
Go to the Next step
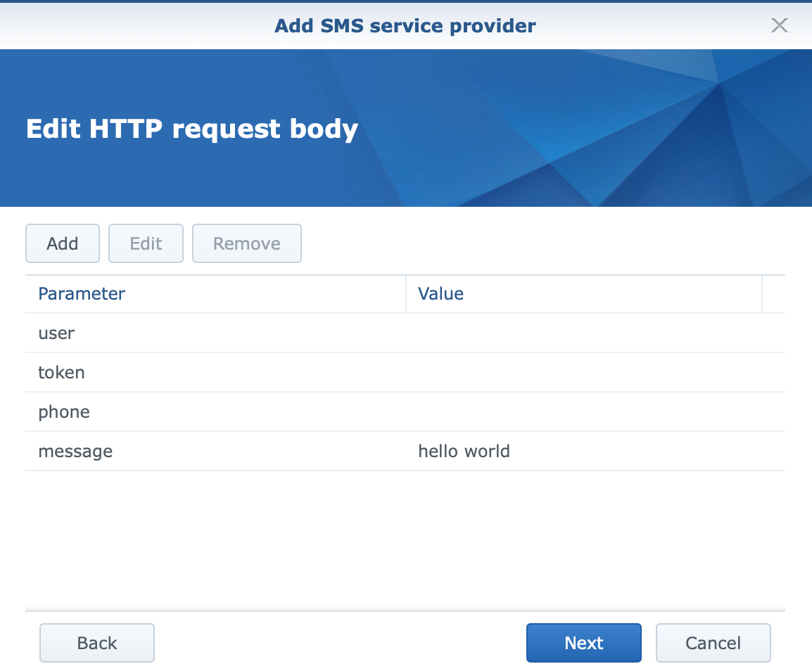[583, 643]
